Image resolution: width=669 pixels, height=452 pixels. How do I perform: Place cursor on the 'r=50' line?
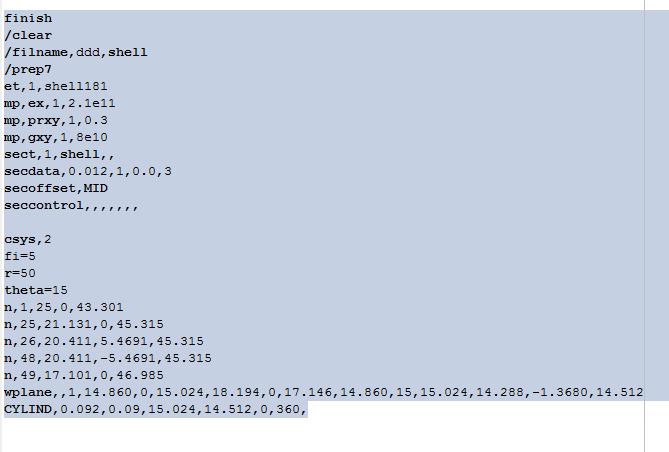19,273
